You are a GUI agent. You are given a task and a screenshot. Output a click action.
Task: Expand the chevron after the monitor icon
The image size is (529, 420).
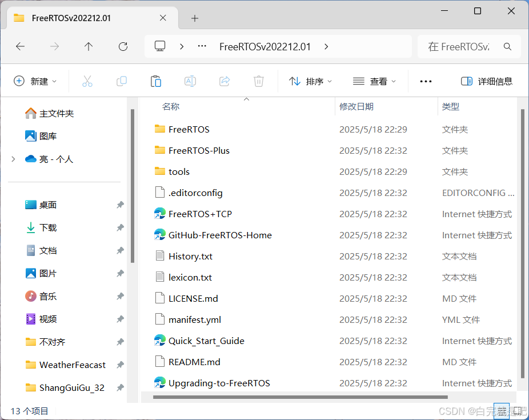[182, 46]
